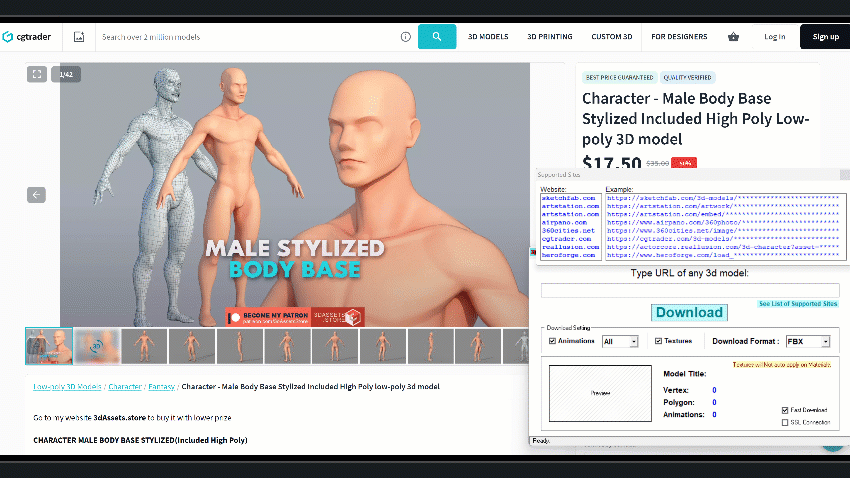Enable the SSL Connection checkbox

tap(785, 422)
